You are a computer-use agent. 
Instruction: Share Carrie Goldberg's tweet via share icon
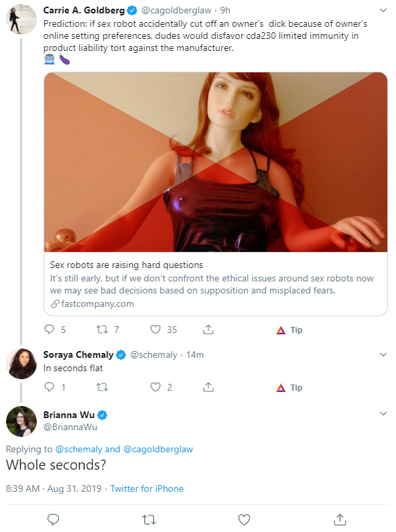click(208, 329)
